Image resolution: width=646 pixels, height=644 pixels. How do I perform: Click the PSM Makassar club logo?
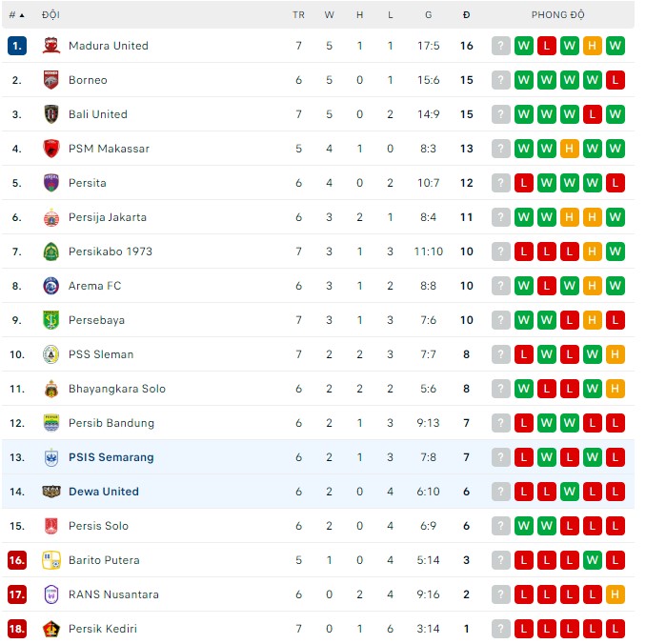click(x=51, y=149)
